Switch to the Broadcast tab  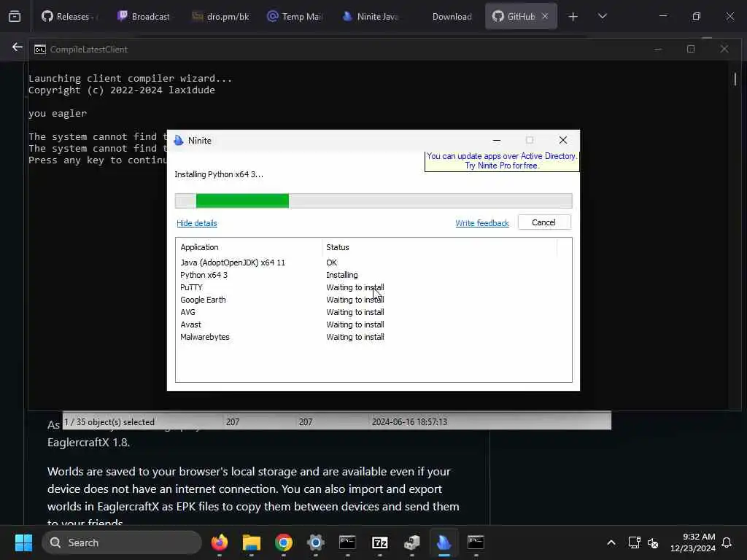[x=144, y=16]
